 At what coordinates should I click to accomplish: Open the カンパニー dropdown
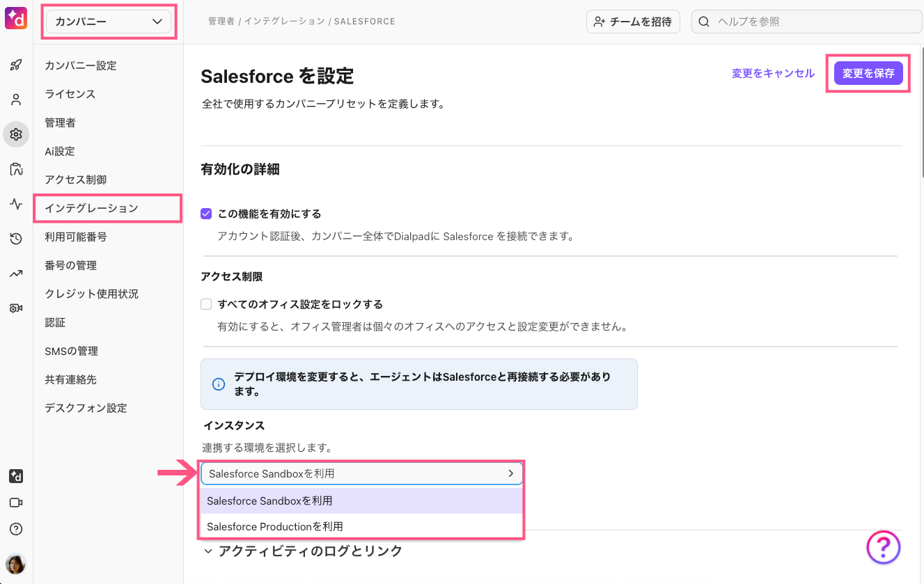(x=108, y=22)
